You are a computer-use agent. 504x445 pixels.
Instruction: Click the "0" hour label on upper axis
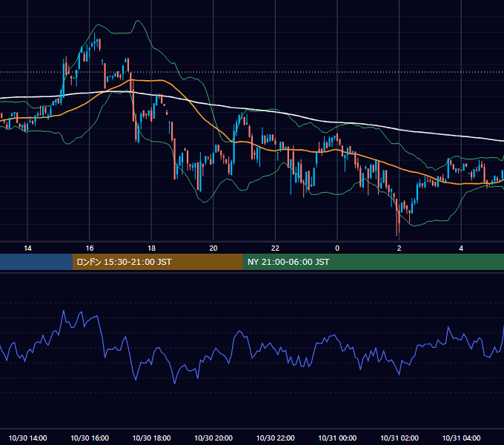(337, 248)
